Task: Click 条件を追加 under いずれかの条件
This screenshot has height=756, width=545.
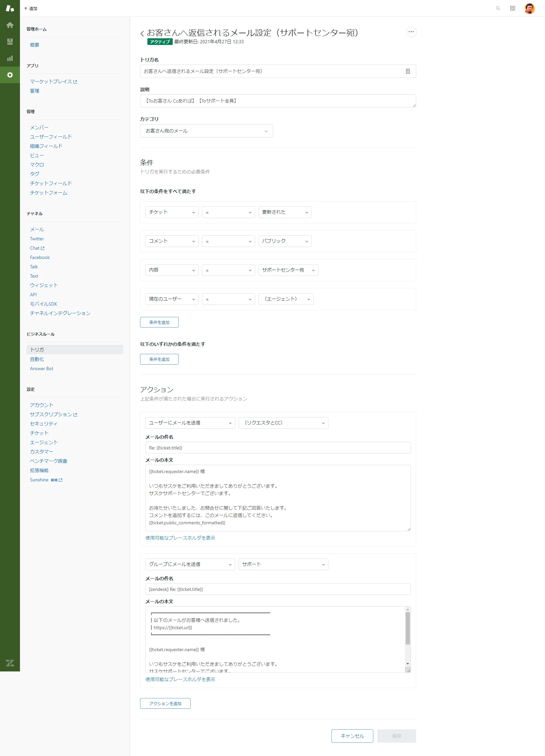Action: [159, 359]
